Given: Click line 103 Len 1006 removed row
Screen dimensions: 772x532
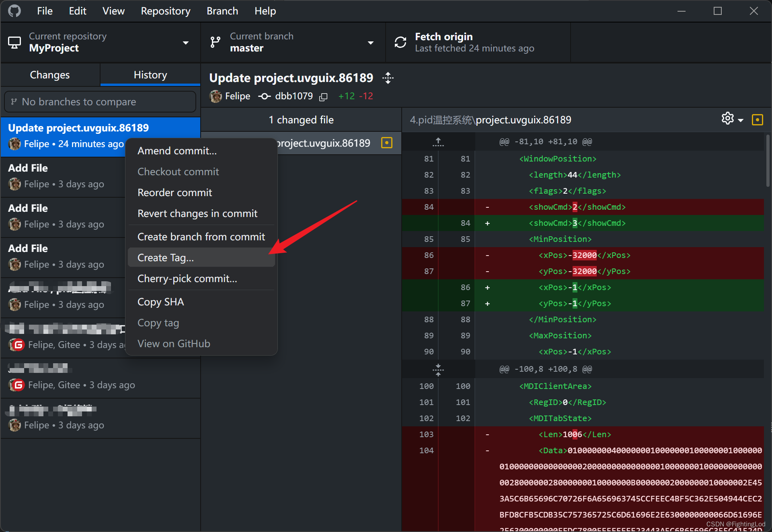Looking at the screenshot, I should (583, 434).
